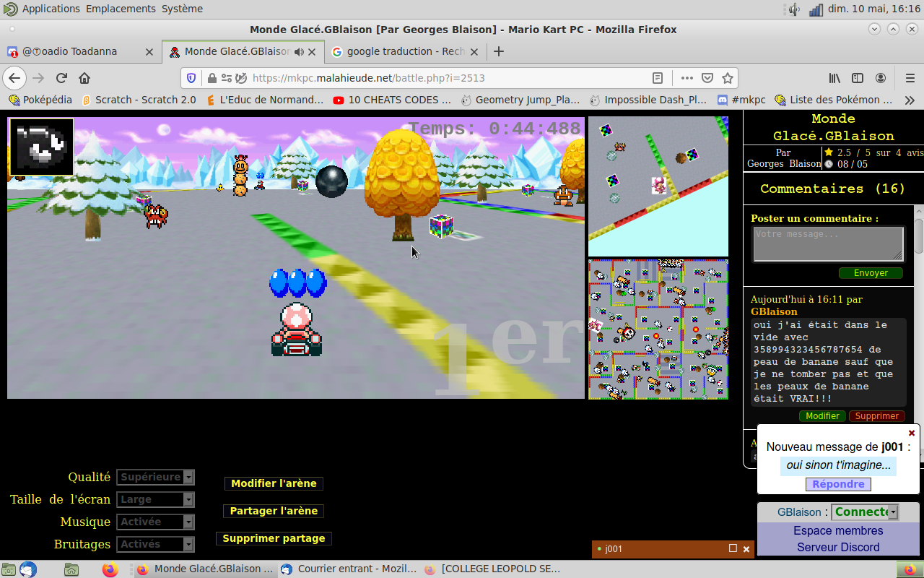Open the network status indicator
The image size is (924, 578).
pyautogui.click(x=816, y=9)
